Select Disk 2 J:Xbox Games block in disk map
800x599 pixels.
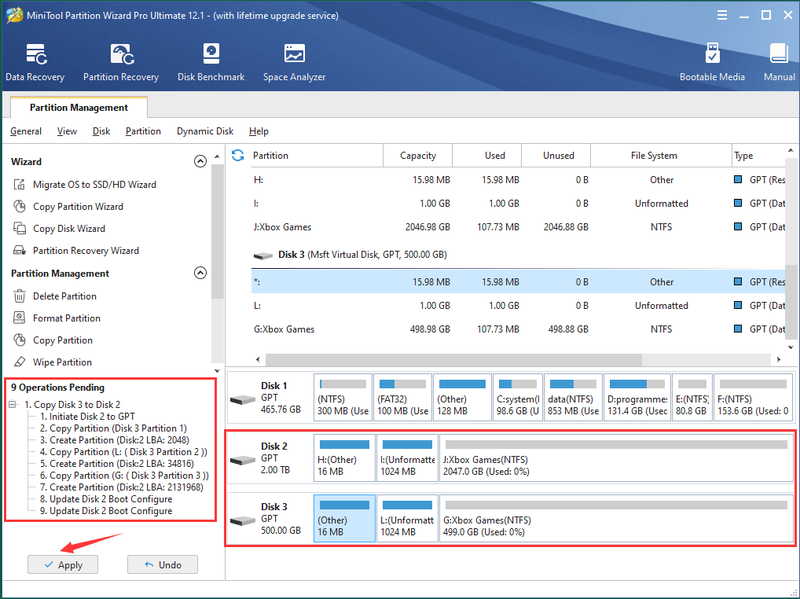pyautogui.click(x=616, y=458)
